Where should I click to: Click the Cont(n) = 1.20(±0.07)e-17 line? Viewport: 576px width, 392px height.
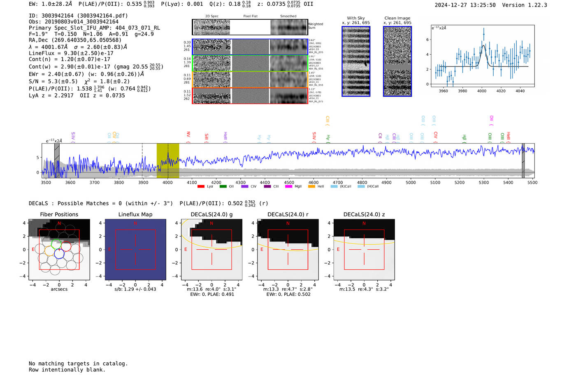70,59
